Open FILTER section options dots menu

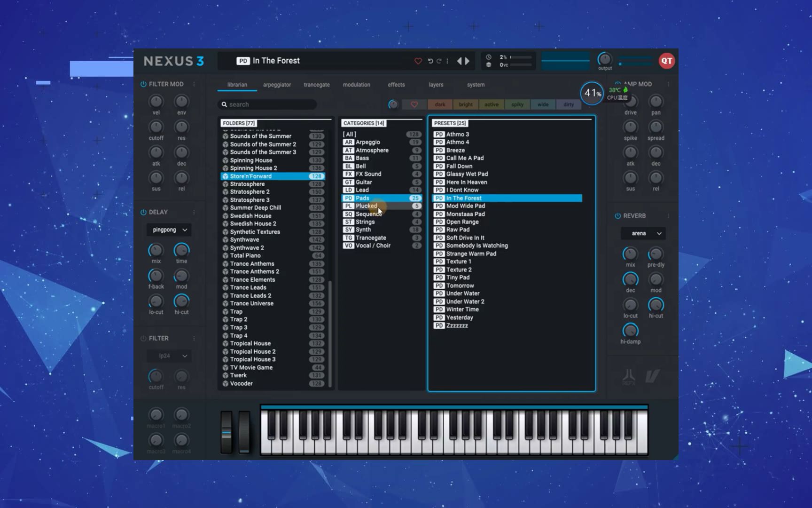click(x=194, y=338)
